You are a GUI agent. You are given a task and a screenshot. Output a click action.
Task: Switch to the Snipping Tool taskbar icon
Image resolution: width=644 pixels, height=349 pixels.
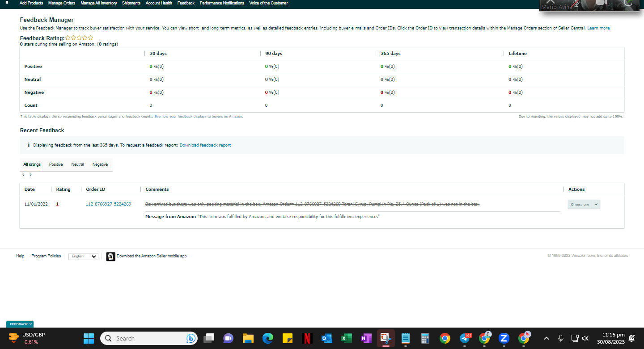pos(385,338)
